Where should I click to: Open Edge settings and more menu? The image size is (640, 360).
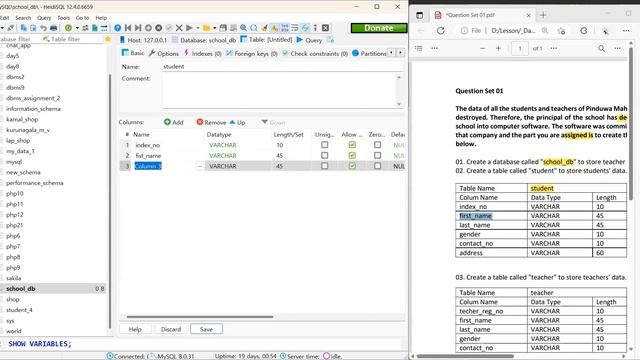click(626, 31)
